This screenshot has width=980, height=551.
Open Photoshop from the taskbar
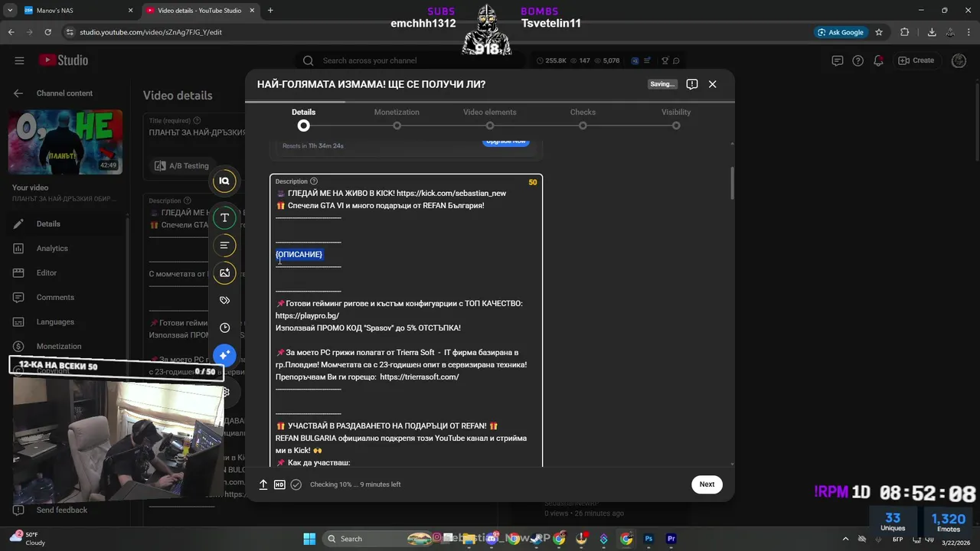click(x=648, y=539)
